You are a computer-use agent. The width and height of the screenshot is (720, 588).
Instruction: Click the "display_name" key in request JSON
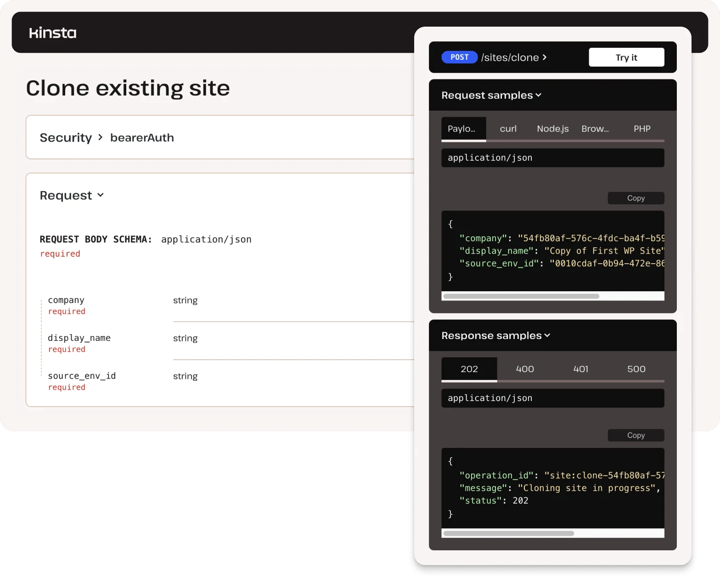pos(496,251)
